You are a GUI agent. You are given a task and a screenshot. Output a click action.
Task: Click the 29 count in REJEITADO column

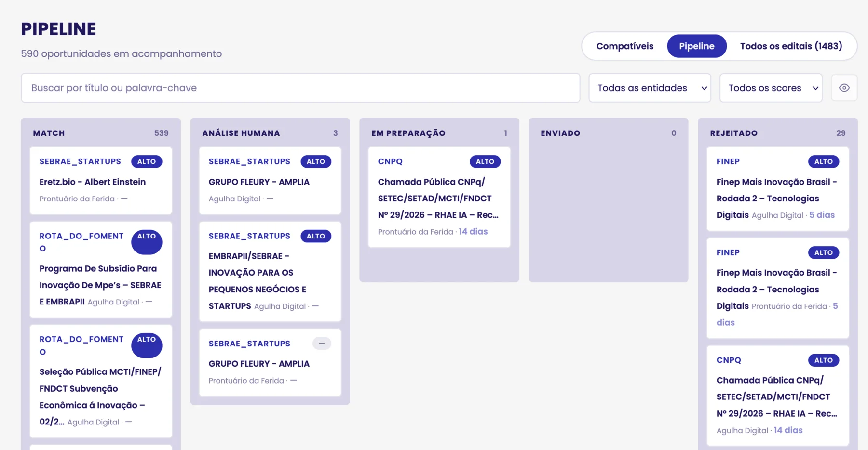click(841, 133)
